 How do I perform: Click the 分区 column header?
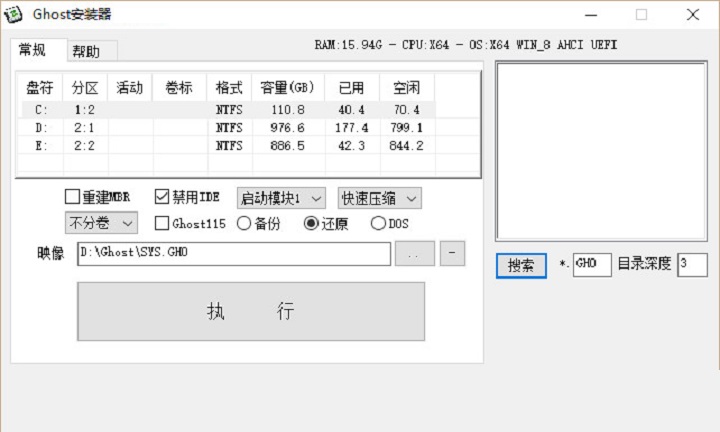pos(85,87)
